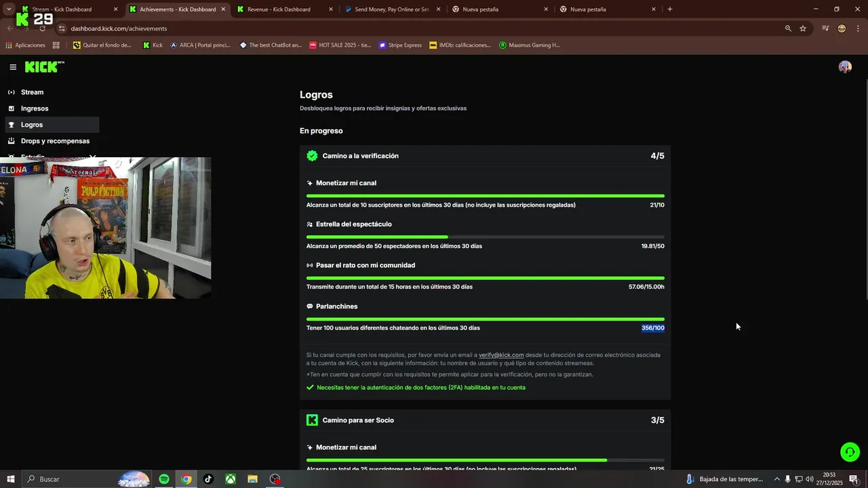Open The best ChatBot an... bookmark
Image resolution: width=868 pixels, height=488 pixels.
tap(271, 45)
